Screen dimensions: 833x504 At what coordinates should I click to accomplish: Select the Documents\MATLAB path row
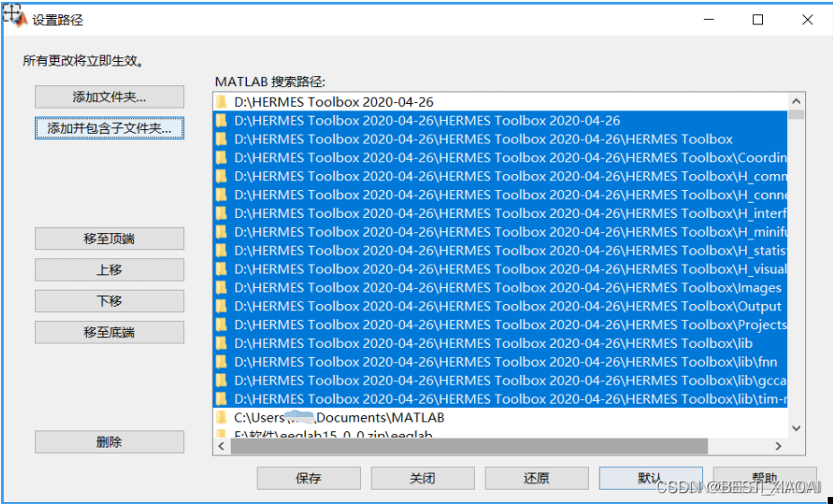[501, 418]
